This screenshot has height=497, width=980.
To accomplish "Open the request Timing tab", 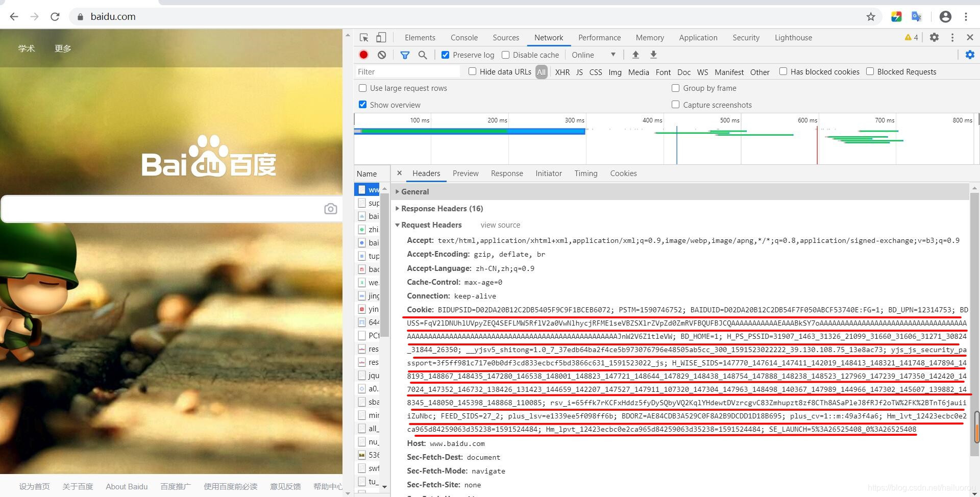I will [586, 173].
